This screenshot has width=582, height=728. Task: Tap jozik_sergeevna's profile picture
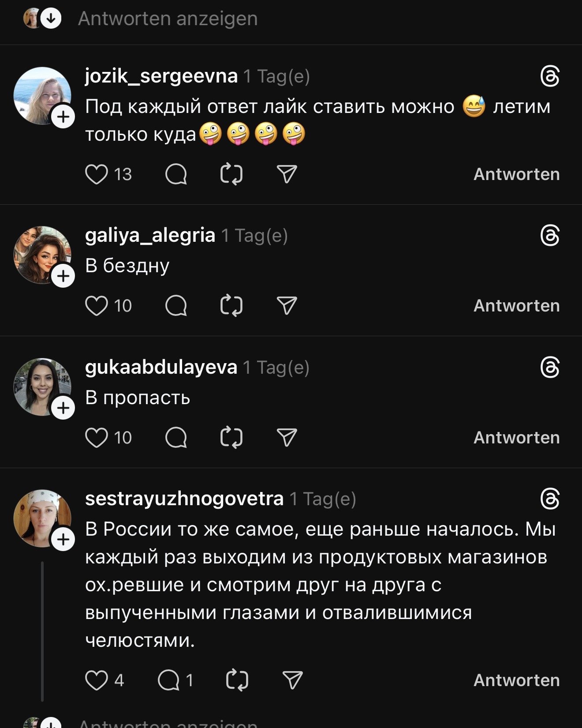point(42,95)
